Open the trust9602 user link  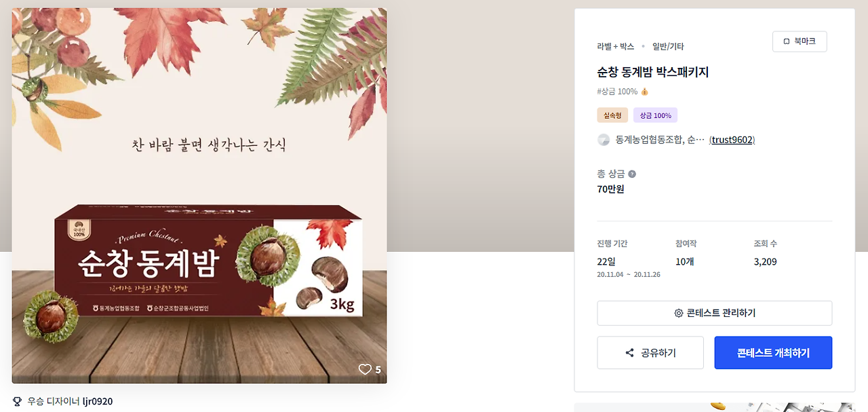(732, 140)
